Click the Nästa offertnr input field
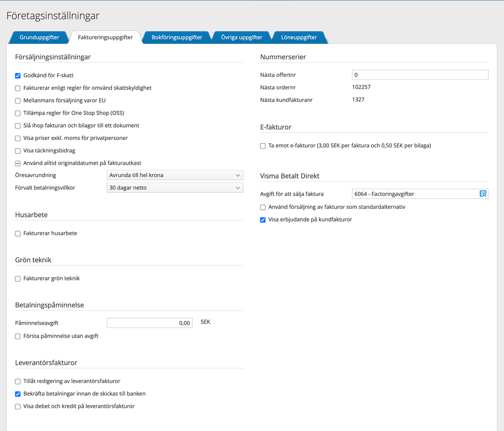504x431 pixels. click(420, 75)
